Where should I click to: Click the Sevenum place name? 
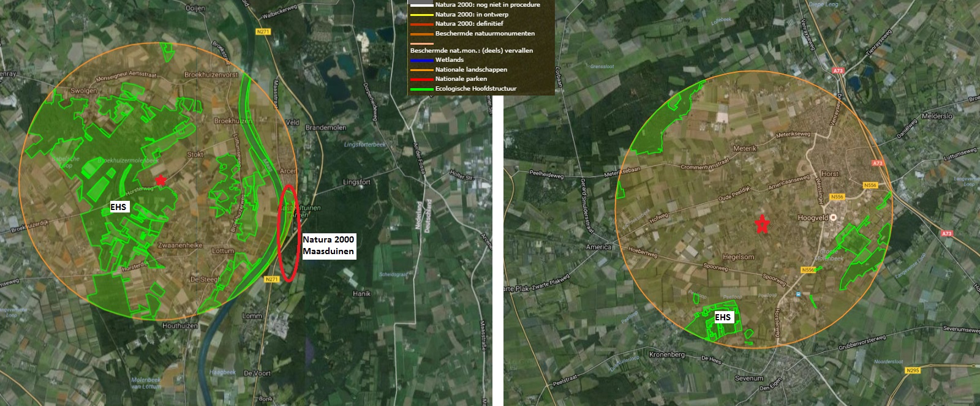(x=749, y=378)
